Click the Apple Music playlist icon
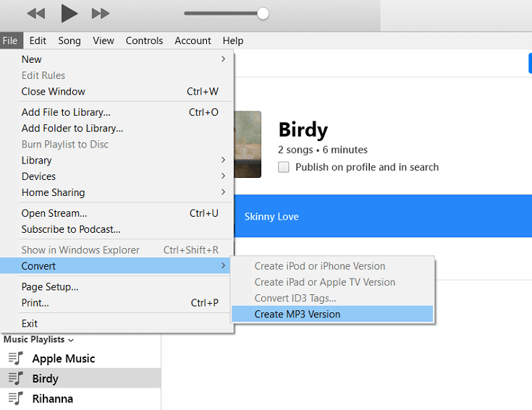The image size is (532, 410). (15, 359)
